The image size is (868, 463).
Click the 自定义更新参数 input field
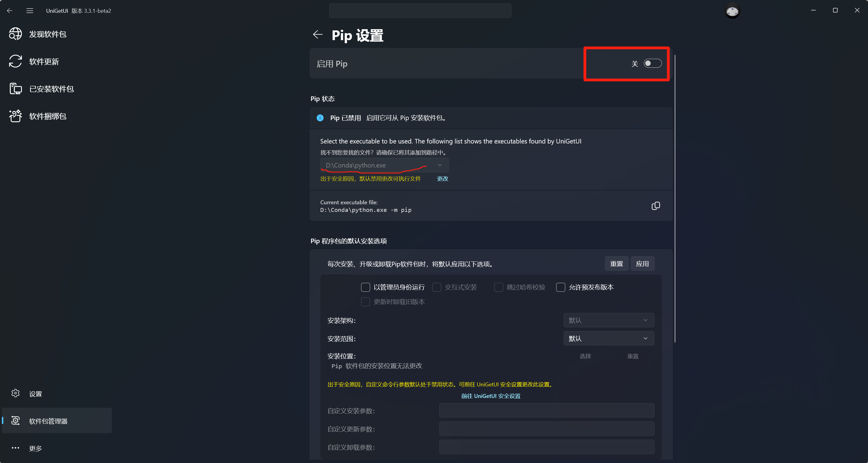point(546,429)
